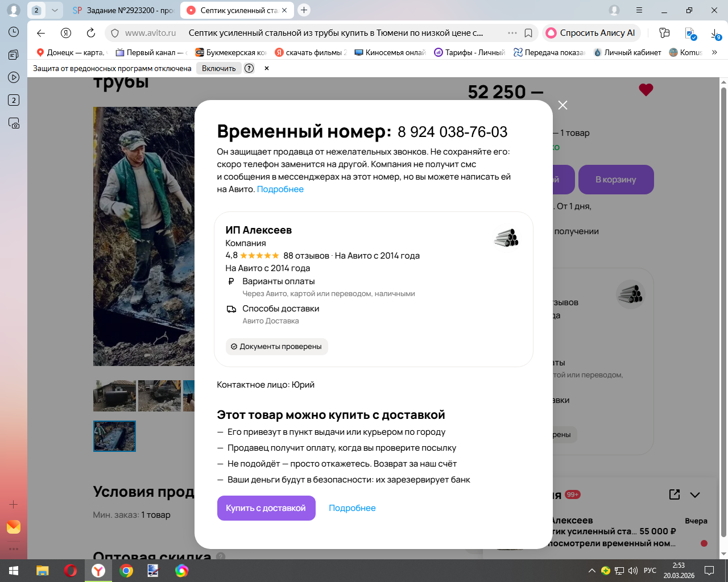Open the "Передача показан" bookmark

(x=549, y=52)
